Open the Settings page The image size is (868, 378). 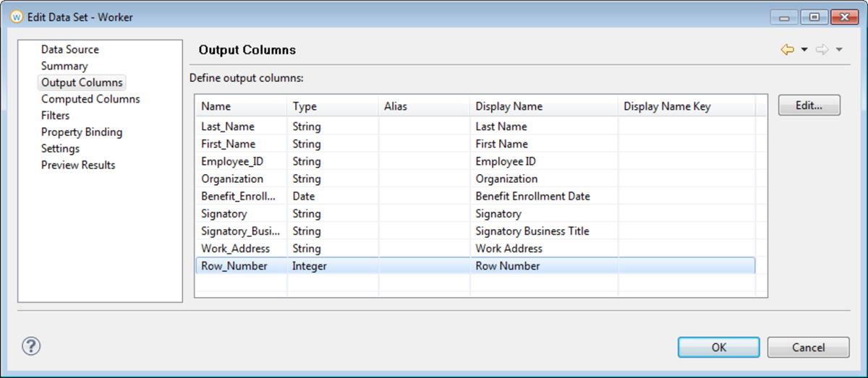[60, 148]
